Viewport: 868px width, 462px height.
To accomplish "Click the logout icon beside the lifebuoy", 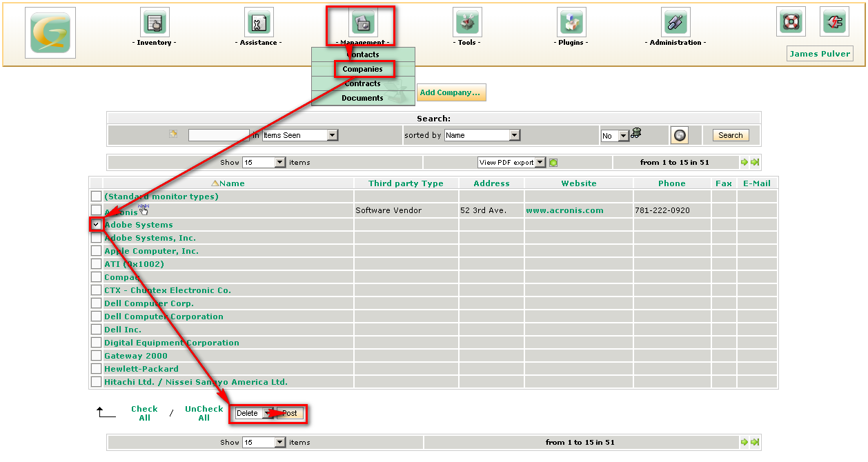I will click(835, 21).
